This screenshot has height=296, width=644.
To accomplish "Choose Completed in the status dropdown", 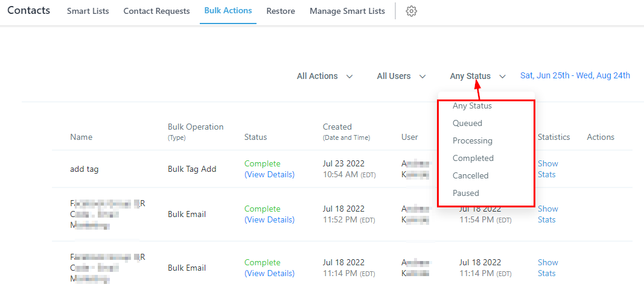I will (x=473, y=158).
